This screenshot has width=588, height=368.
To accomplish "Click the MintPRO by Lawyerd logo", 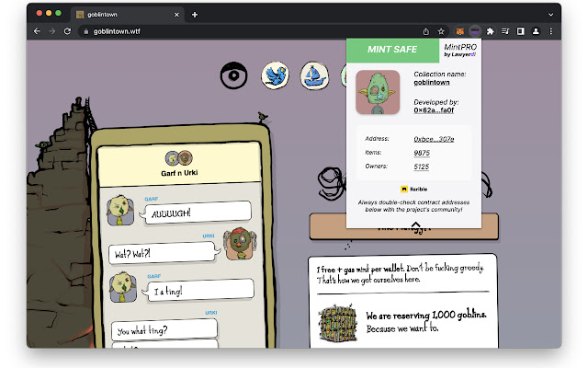I will 460,50.
